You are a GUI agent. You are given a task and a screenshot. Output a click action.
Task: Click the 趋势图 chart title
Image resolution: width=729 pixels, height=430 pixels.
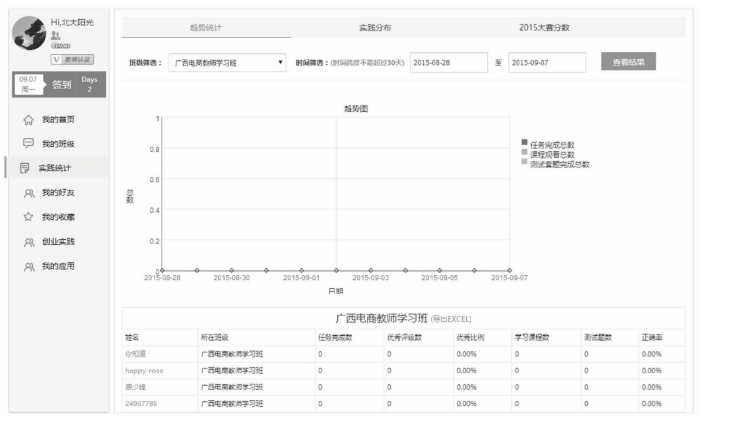point(356,108)
